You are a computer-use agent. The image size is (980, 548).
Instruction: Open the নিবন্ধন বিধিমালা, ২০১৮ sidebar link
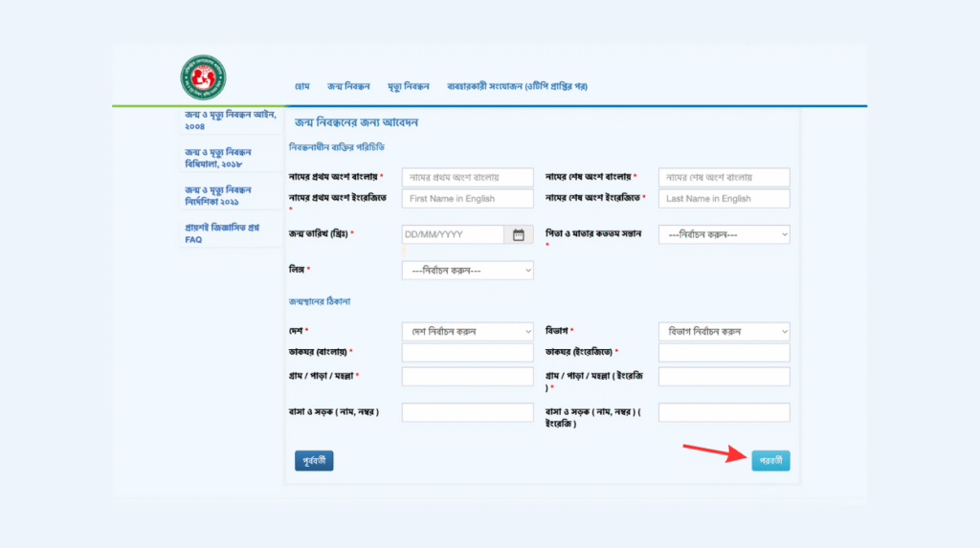218,158
